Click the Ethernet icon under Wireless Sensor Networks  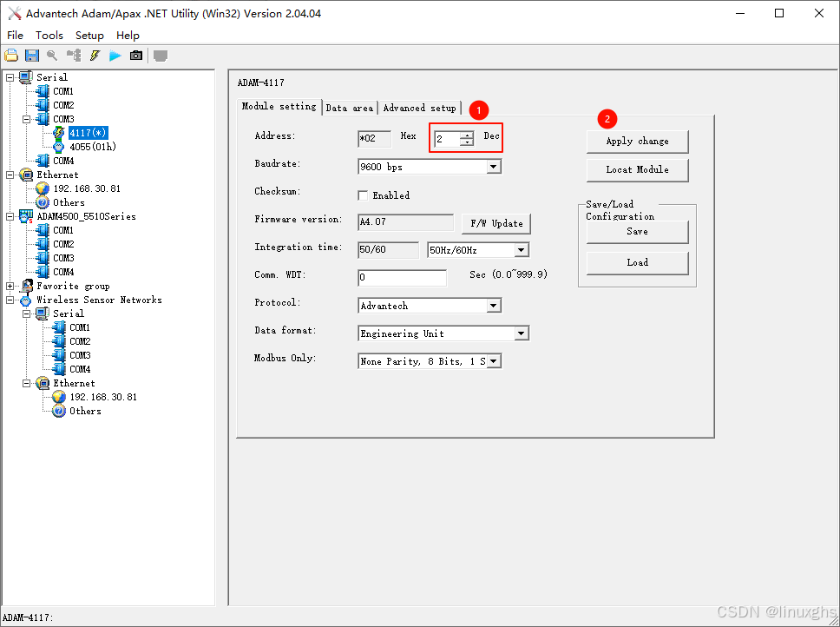tap(43, 383)
